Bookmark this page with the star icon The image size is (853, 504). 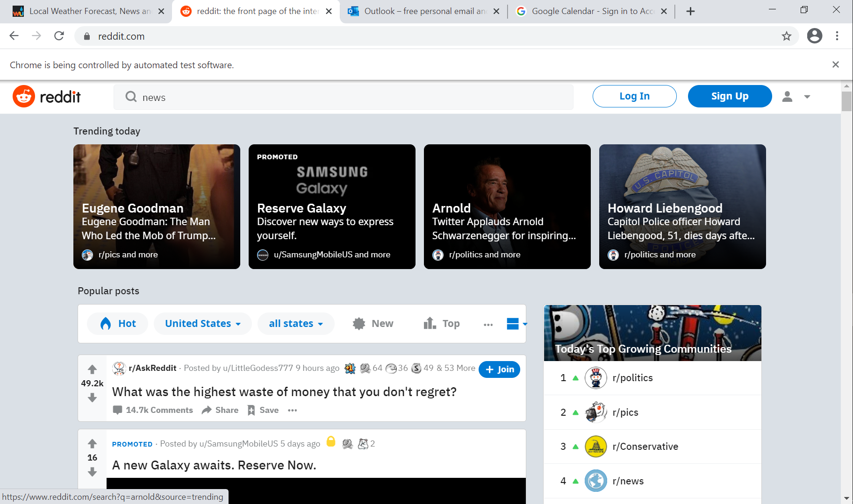pyautogui.click(x=787, y=36)
